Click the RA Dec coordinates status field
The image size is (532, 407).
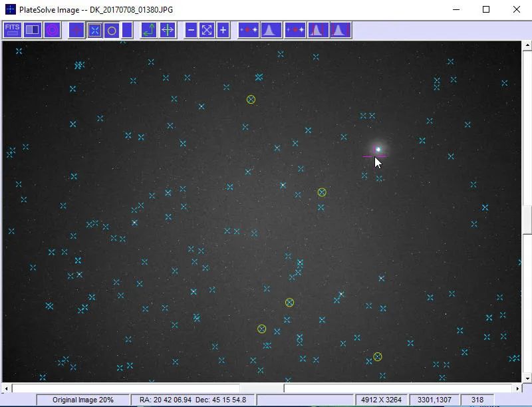pos(193,400)
